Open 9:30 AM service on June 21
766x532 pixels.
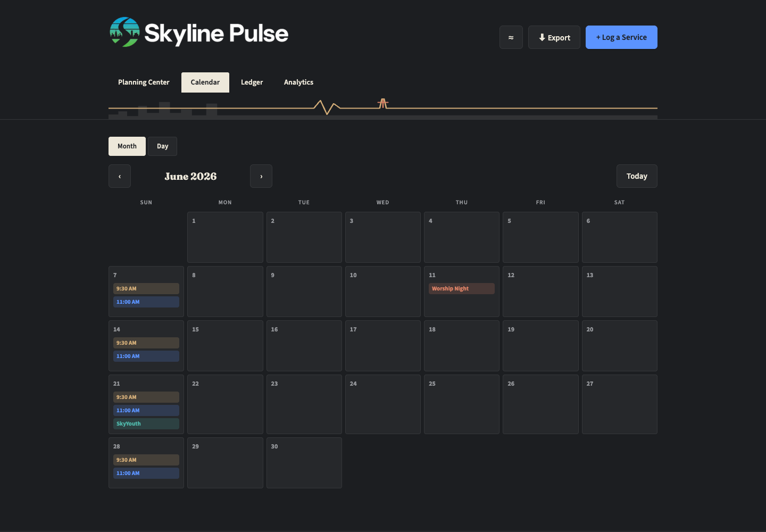pos(146,397)
